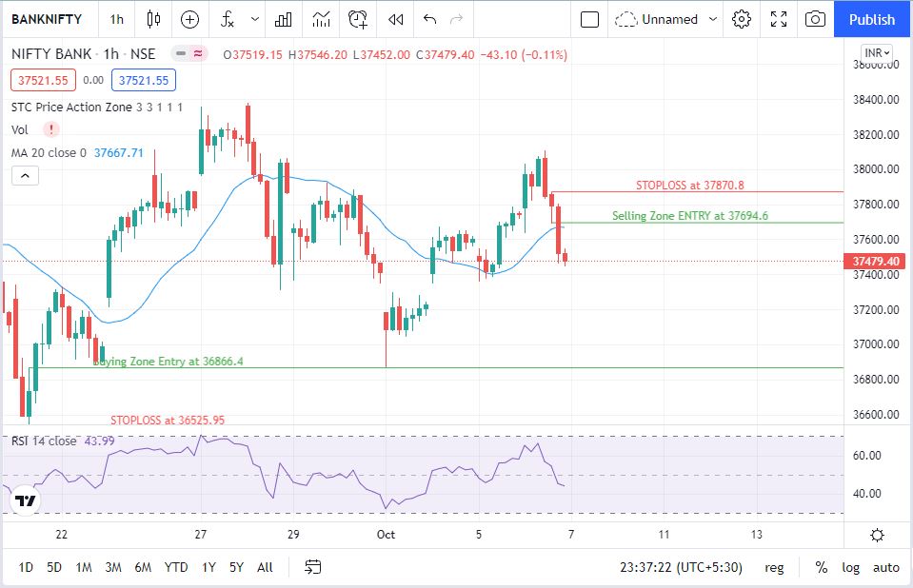Viewport: 913px width, 588px height.
Task: Set date range to 3M
Action: (113, 567)
